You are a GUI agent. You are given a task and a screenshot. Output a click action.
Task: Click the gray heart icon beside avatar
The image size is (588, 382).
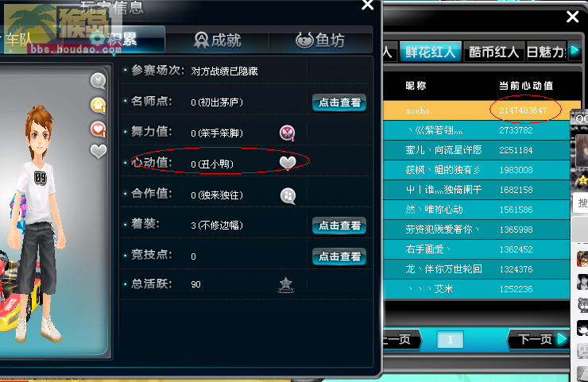99,151
